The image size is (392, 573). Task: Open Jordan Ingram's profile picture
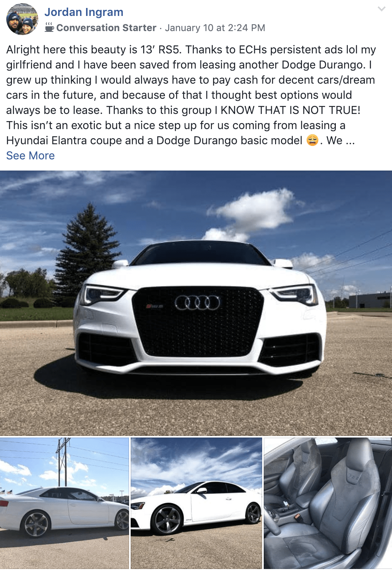pos(22,20)
